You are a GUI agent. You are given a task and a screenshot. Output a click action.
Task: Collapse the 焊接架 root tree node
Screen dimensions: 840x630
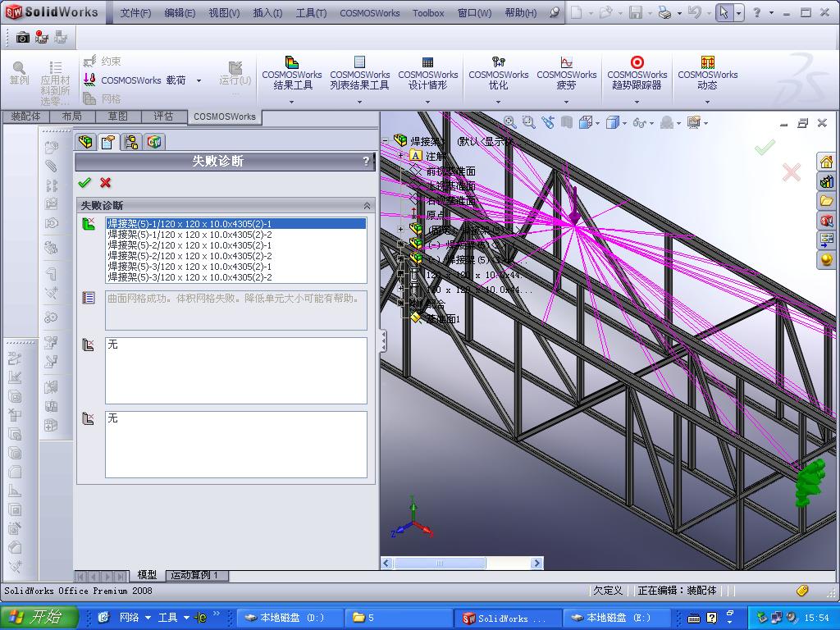tap(386, 140)
